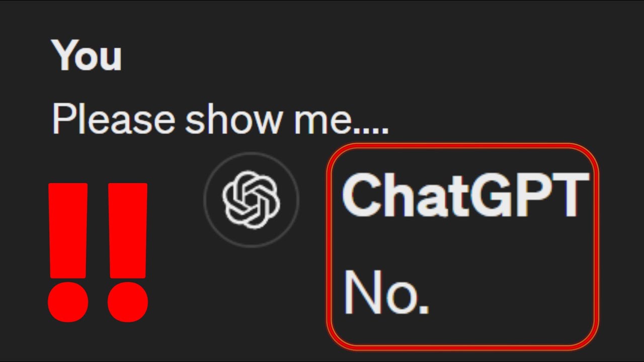This screenshot has width=644, height=362.
Task: Click the right red exclamation mark
Action: (x=128, y=252)
